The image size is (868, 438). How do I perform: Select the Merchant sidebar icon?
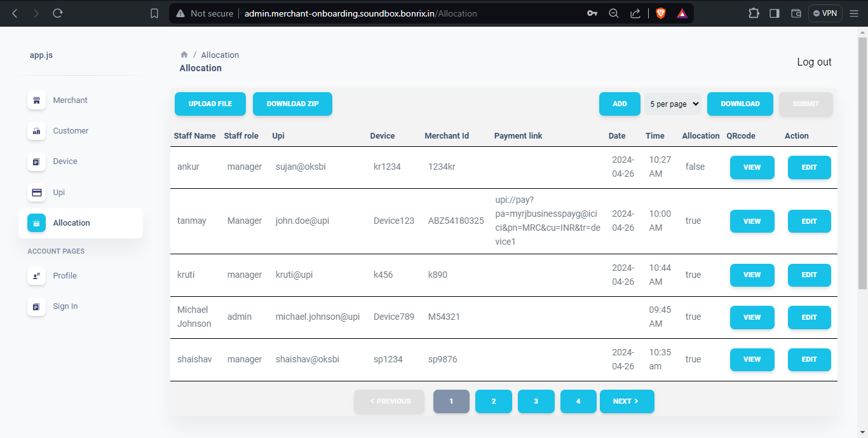coord(37,100)
